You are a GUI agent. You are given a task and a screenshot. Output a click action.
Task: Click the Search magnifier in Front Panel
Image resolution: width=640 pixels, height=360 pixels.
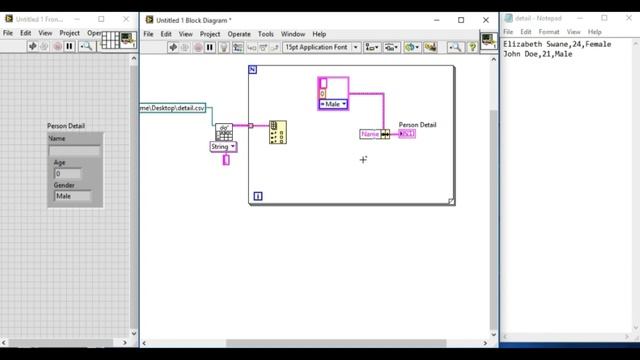click(x=86, y=46)
